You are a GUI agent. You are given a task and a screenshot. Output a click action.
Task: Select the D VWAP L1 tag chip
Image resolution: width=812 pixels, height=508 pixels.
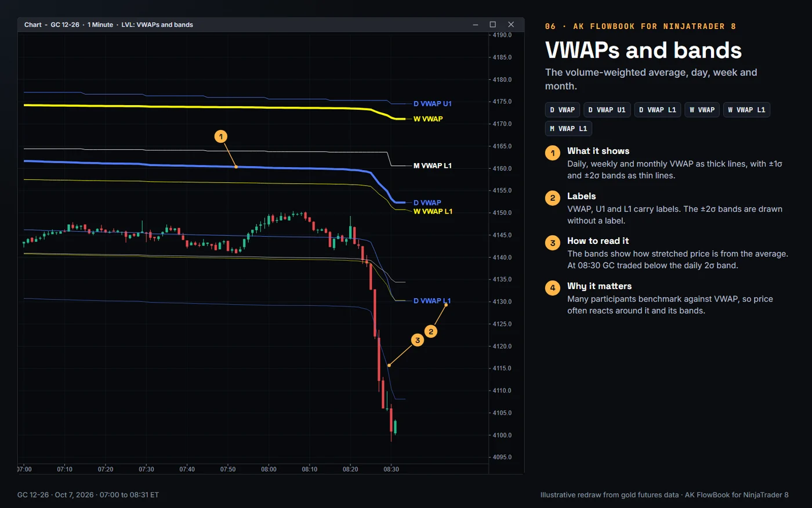click(658, 110)
